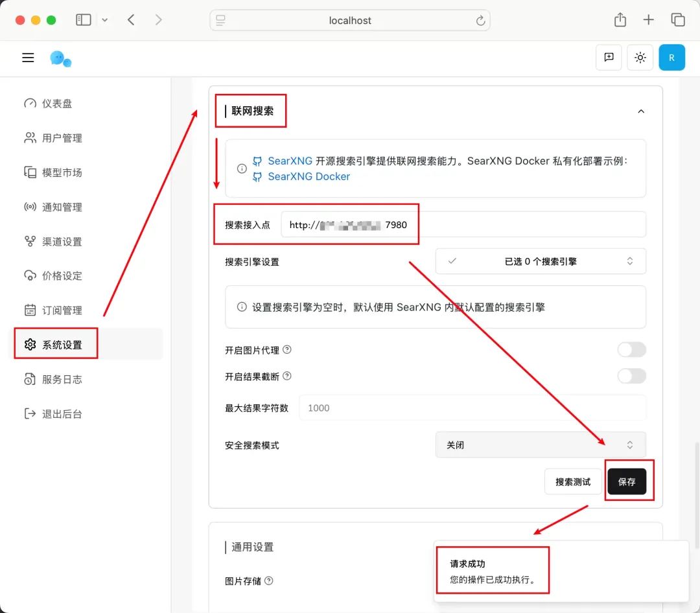Click the 通用设置 section heading
The height and width of the screenshot is (613, 700).
[x=252, y=547]
